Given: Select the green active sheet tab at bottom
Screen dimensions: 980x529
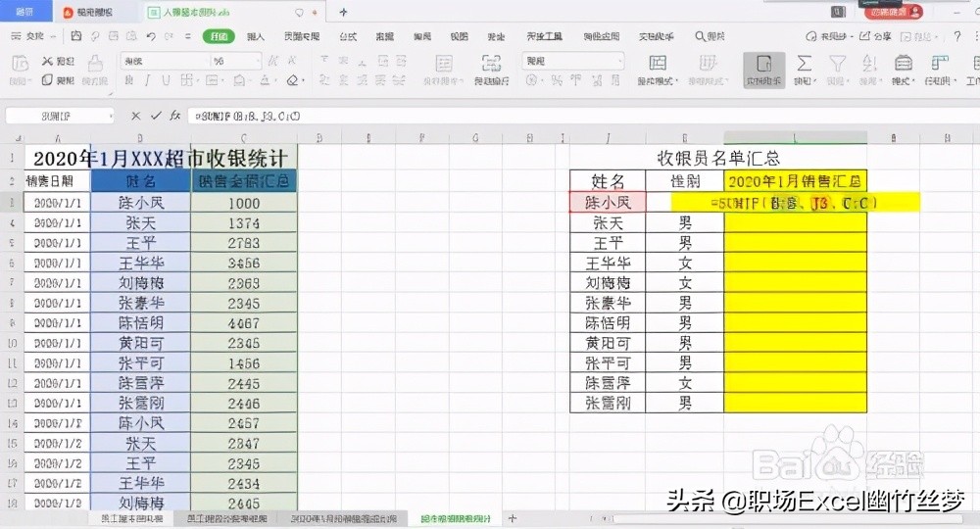Looking at the screenshot, I should (456, 518).
